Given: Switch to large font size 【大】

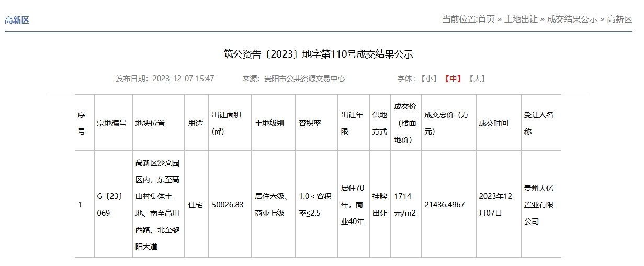Looking at the screenshot, I should point(477,79).
